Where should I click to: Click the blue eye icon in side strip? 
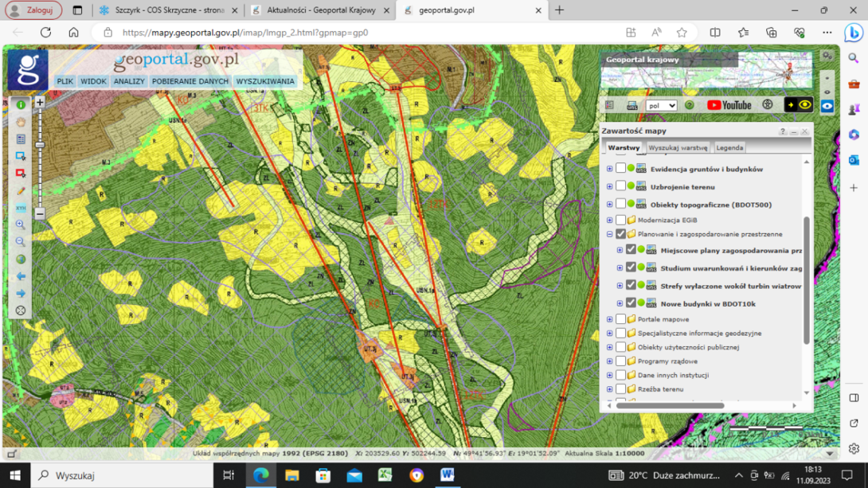click(827, 106)
